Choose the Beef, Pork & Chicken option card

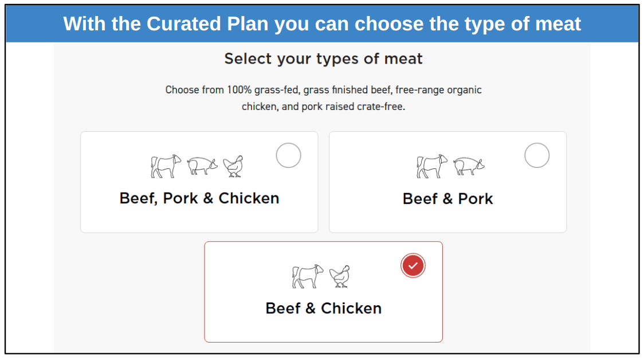[199, 182]
